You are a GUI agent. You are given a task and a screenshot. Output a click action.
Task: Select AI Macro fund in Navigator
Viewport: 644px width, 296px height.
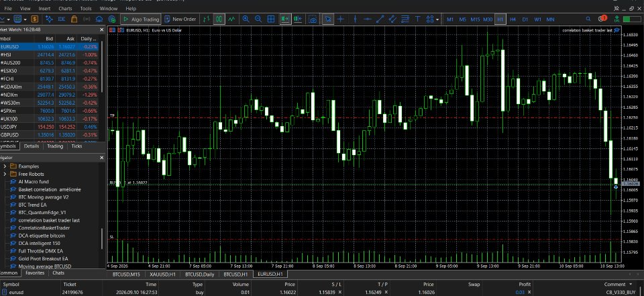[34, 182]
